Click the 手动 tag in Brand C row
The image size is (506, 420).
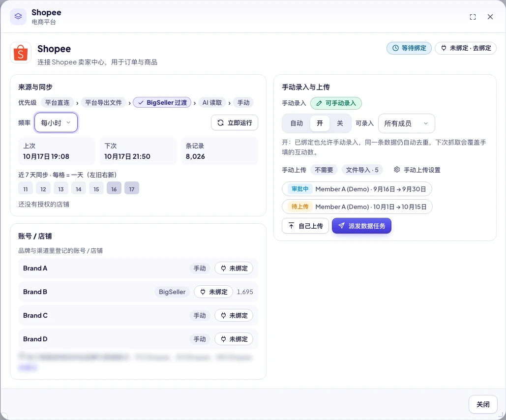(200, 315)
